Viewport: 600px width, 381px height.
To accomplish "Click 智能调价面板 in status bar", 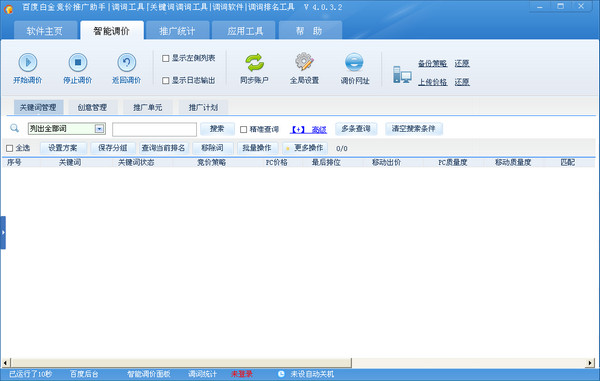I will tap(149, 374).
